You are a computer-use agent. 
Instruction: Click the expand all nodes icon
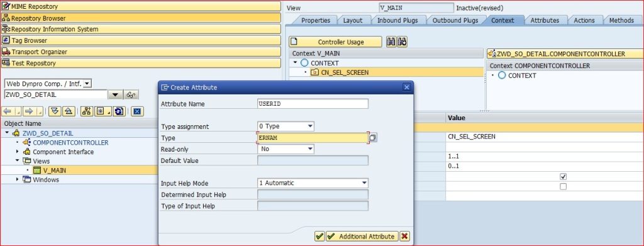point(55,111)
